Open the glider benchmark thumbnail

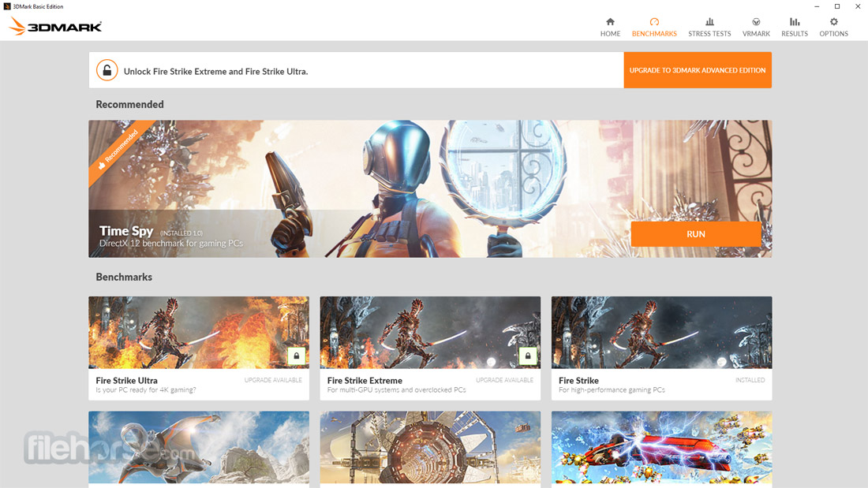pos(199,447)
